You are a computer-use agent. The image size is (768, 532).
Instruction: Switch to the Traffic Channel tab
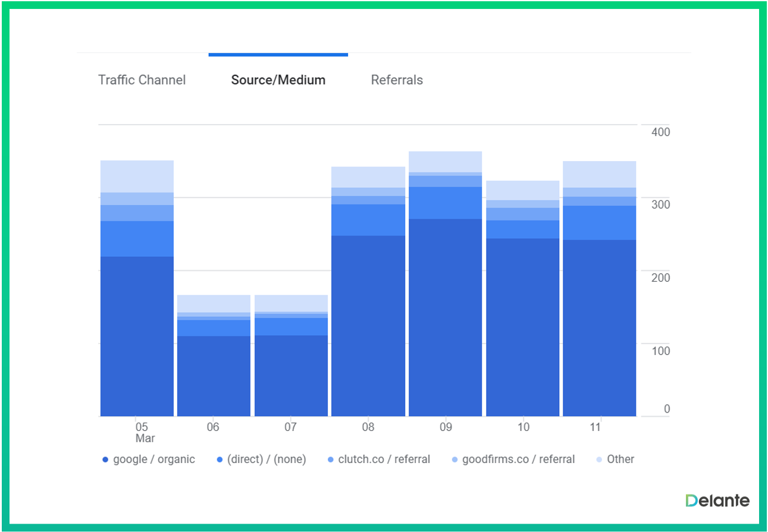point(142,80)
